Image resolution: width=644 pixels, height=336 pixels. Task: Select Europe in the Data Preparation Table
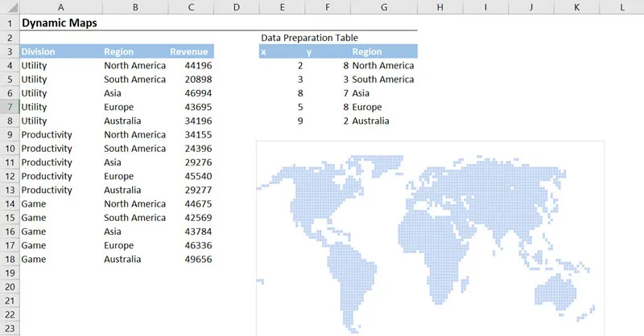pos(367,107)
